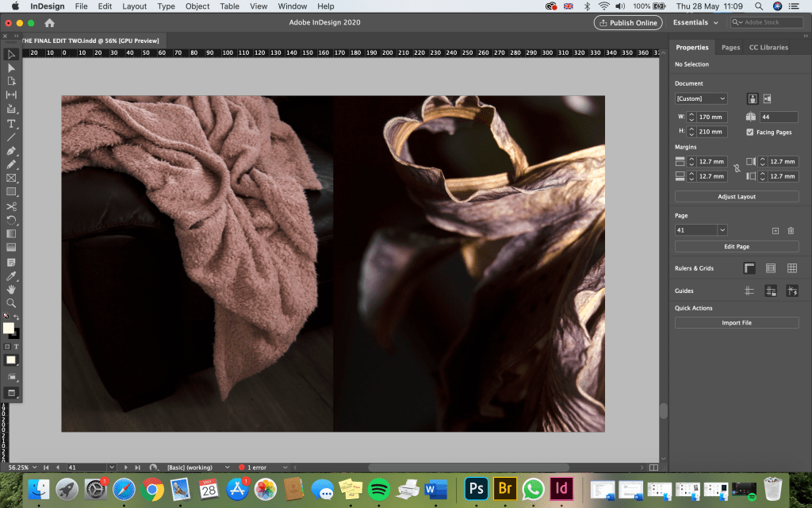This screenshot has height=508, width=812.
Task: Open the Layout menu
Action: tap(134, 6)
